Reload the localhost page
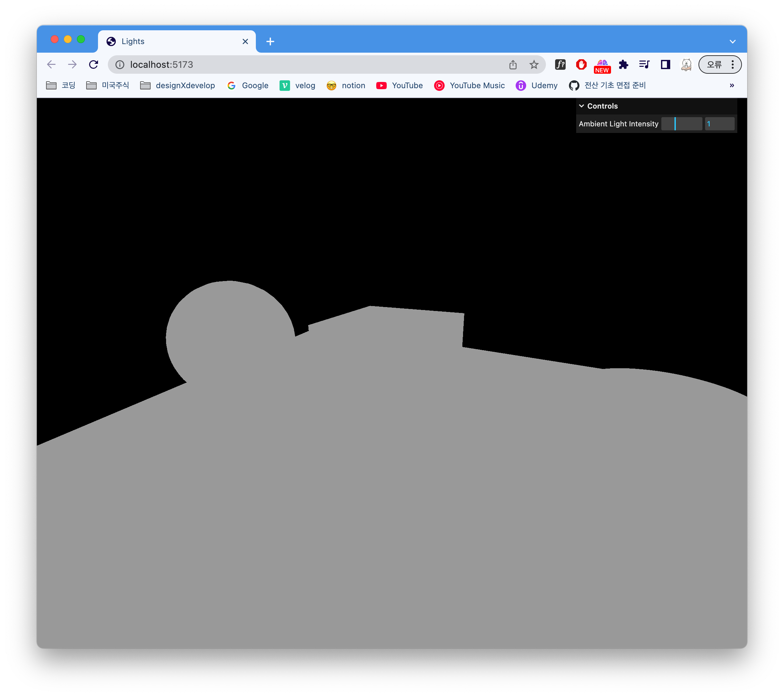 (x=94, y=65)
